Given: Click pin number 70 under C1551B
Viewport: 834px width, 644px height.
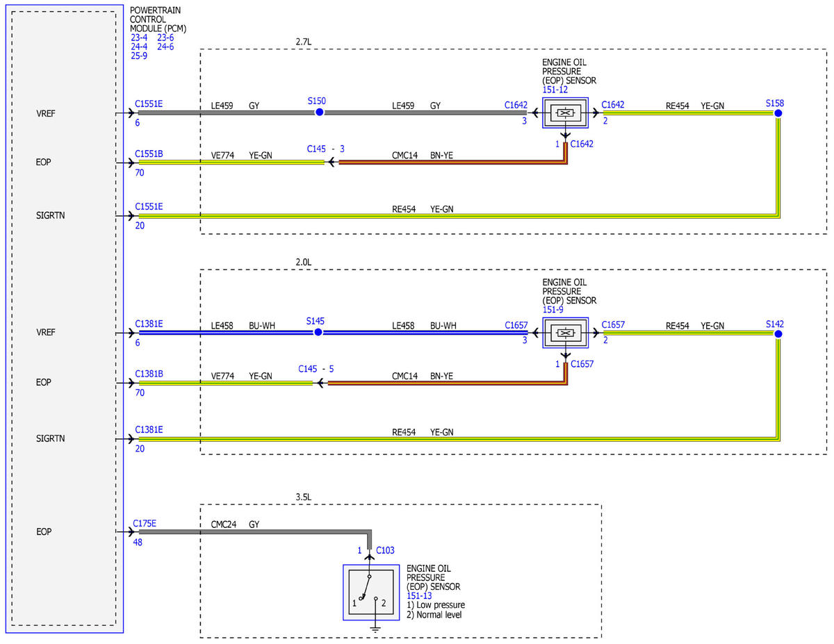Looking at the screenshot, I should tap(140, 172).
